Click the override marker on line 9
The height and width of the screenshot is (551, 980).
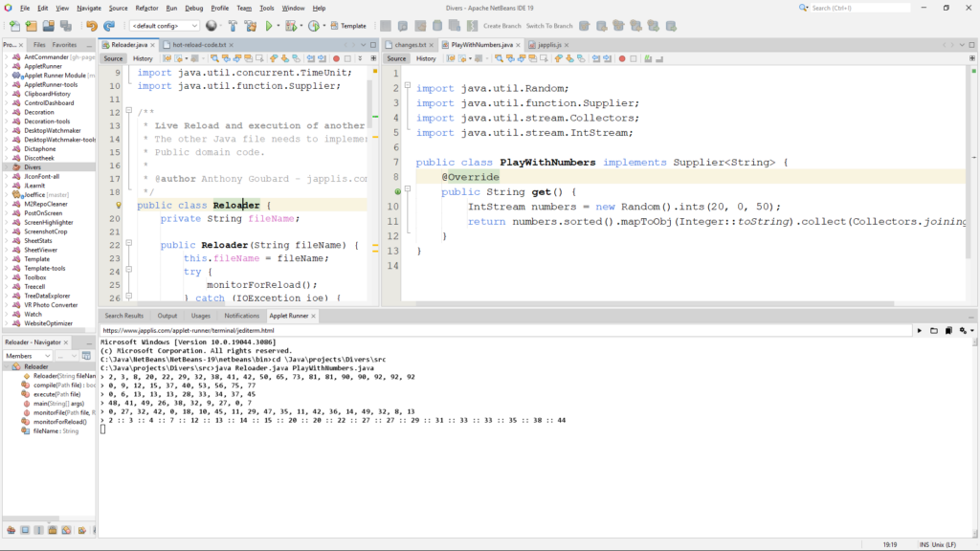(397, 191)
